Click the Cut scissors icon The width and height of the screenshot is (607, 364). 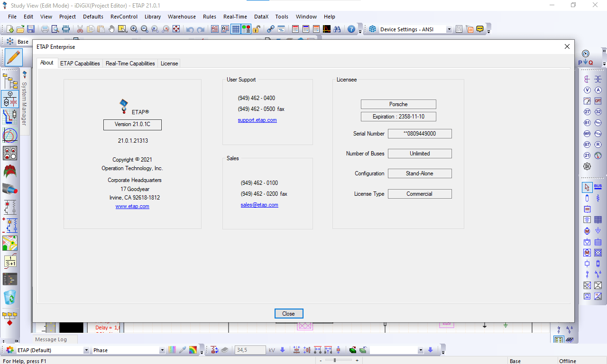tap(80, 29)
